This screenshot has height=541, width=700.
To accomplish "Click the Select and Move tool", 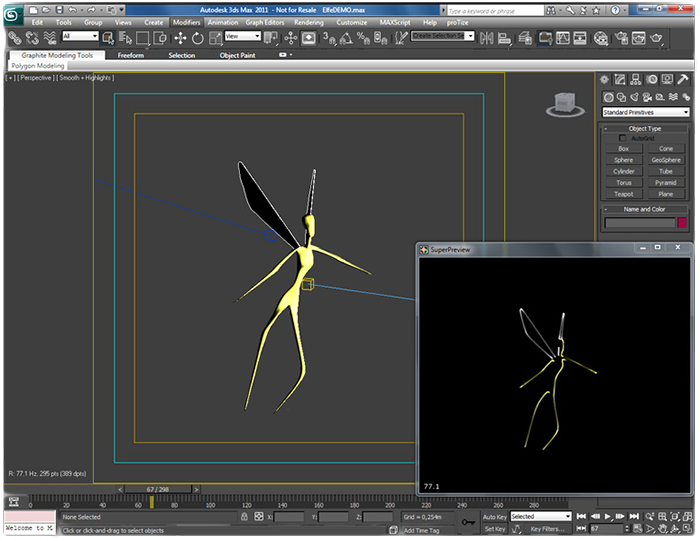I will (180, 38).
